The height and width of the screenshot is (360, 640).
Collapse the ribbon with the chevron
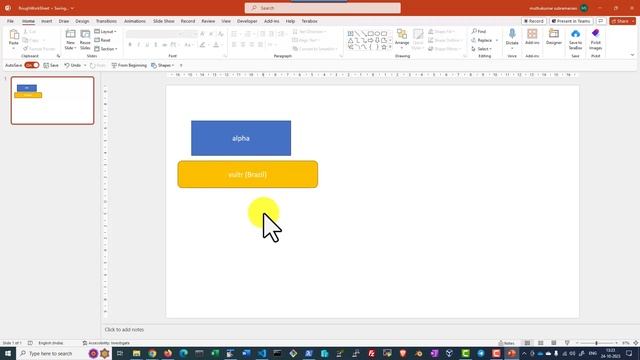(x=632, y=55)
